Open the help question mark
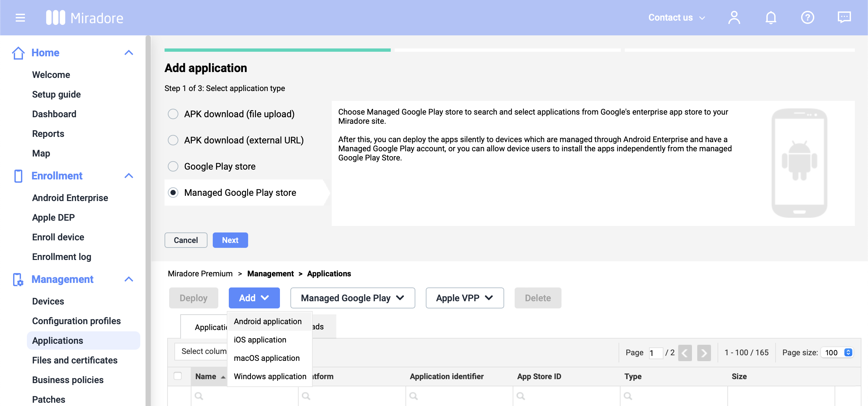868x406 pixels. pos(807,17)
